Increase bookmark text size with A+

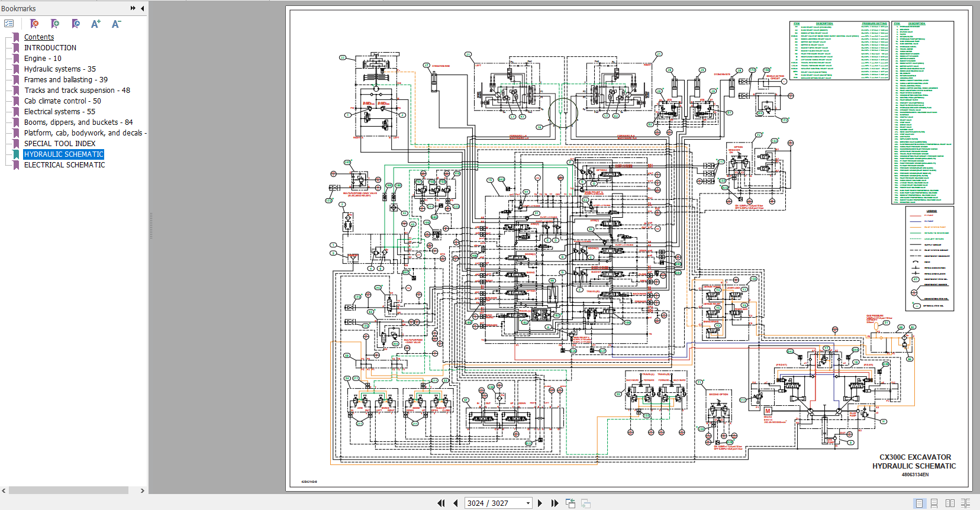click(x=95, y=24)
